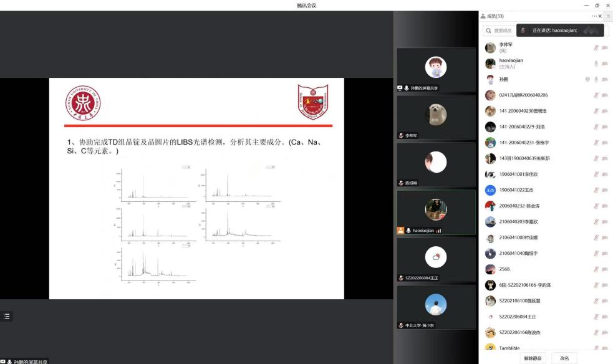Click the muted mic icon for 2568.
Screen dimensions: 613x364
coord(596,269)
